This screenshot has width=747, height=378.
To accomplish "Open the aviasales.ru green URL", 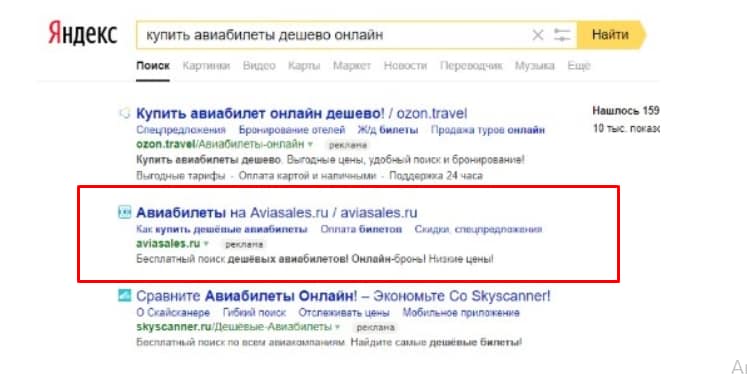I will click(168, 244).
